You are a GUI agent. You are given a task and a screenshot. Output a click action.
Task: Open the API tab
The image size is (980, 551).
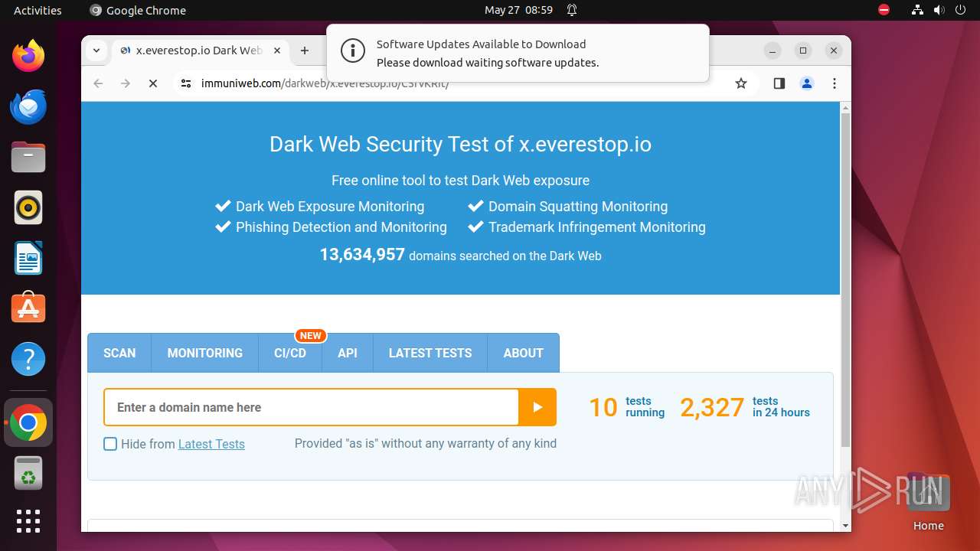pyautogui.click(x=348, y=353)
